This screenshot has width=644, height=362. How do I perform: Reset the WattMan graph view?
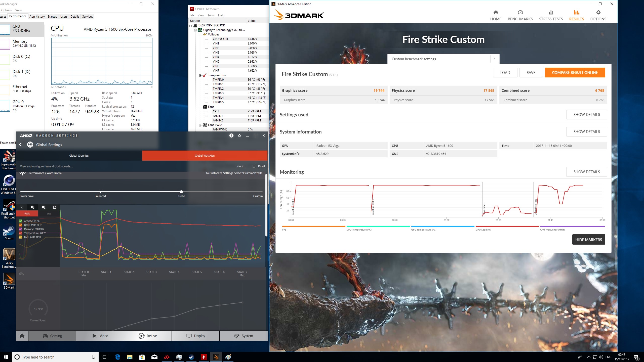coord(55,207)
